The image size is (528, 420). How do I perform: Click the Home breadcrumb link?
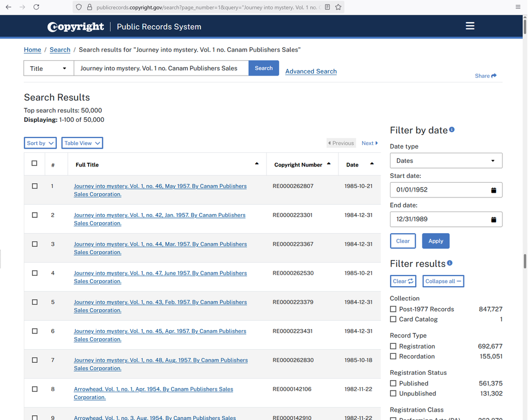pyautogui.click(x=33, y=50)
